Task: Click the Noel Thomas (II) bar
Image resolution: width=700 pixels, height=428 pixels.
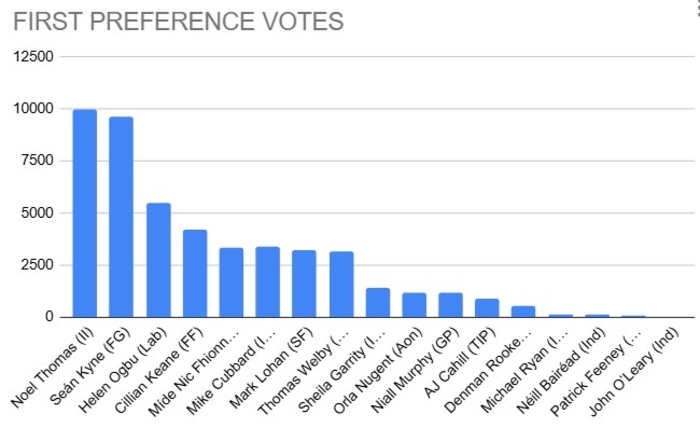Action: tap(85, 213)
